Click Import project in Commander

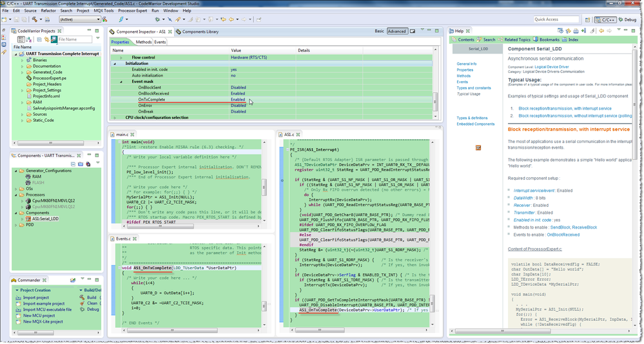(x=35, y=297)
